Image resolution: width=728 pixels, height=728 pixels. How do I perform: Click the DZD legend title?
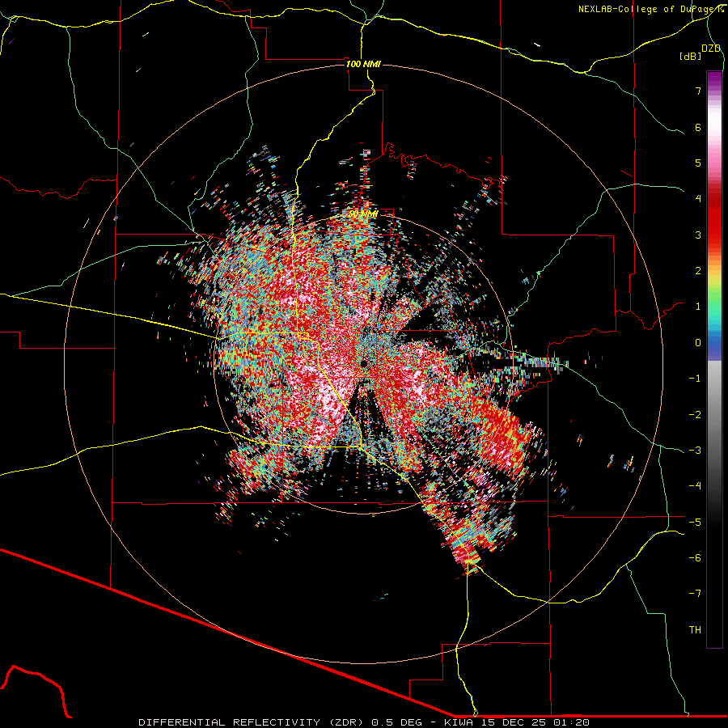pyautogui.click(x=711, y=49)
